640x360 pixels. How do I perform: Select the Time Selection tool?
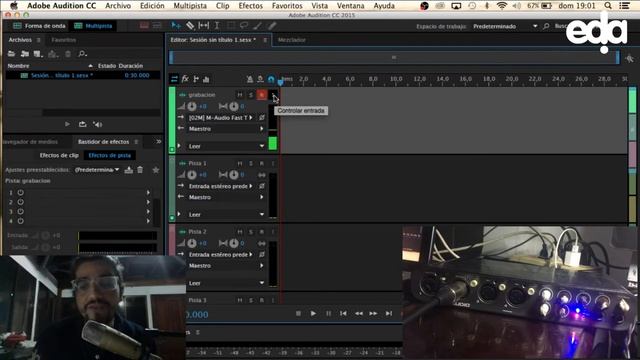pos(217,26)
